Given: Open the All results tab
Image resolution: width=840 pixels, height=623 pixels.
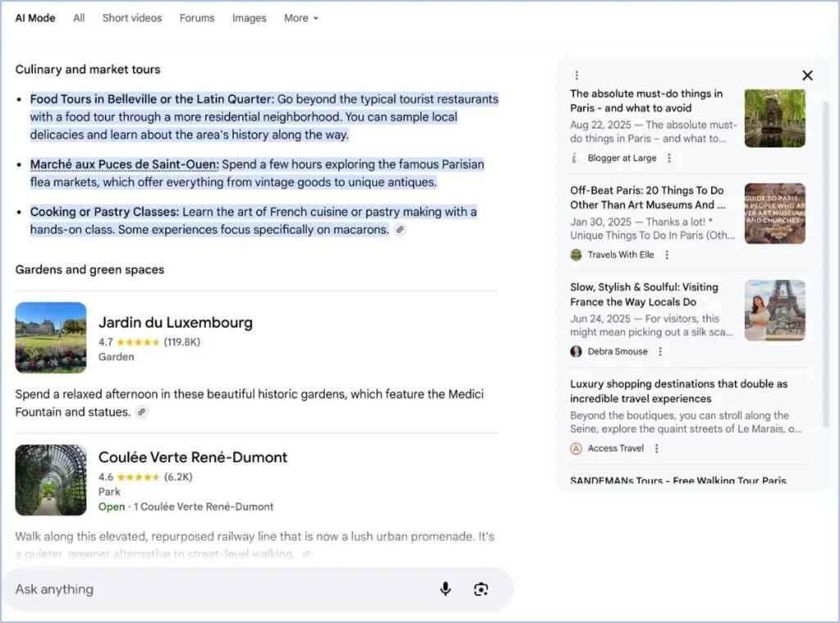Looking at the screenshot, I should pos(79,18).
